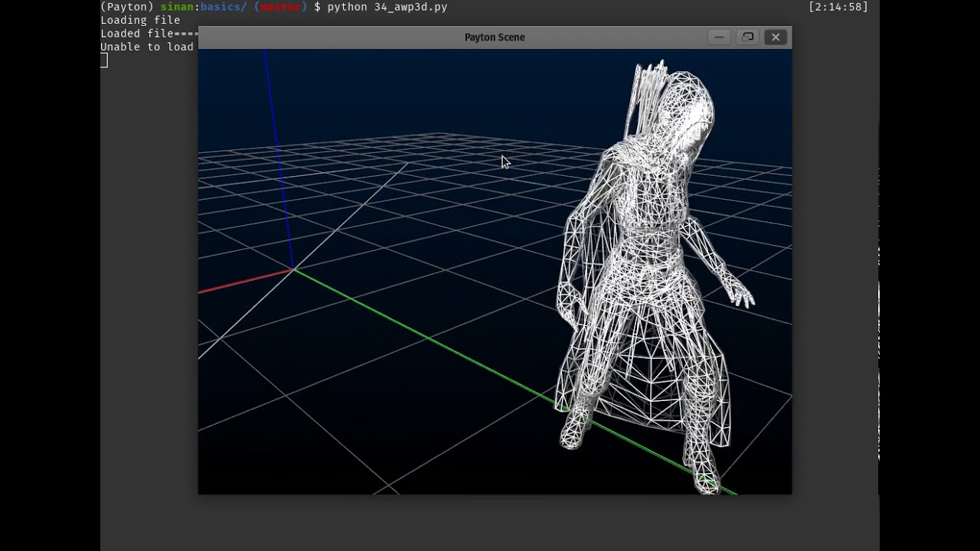Click the red master branch label in prompt
The height and width of the screenshot is (551, 980).
pyautogui.click(x=280, y=7)
